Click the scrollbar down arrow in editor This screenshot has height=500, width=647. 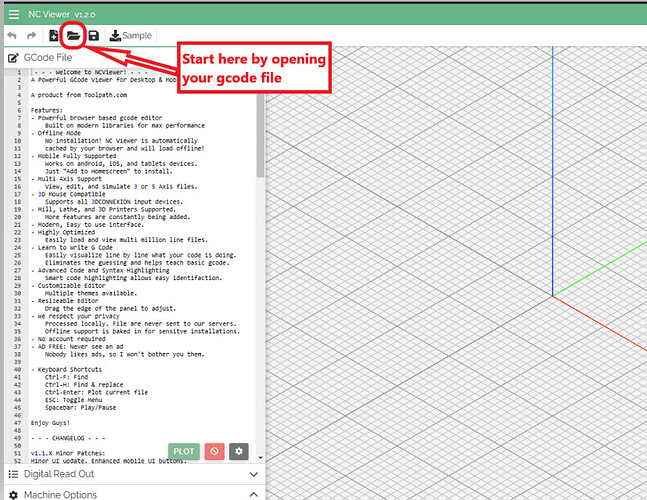pos(260,457)
